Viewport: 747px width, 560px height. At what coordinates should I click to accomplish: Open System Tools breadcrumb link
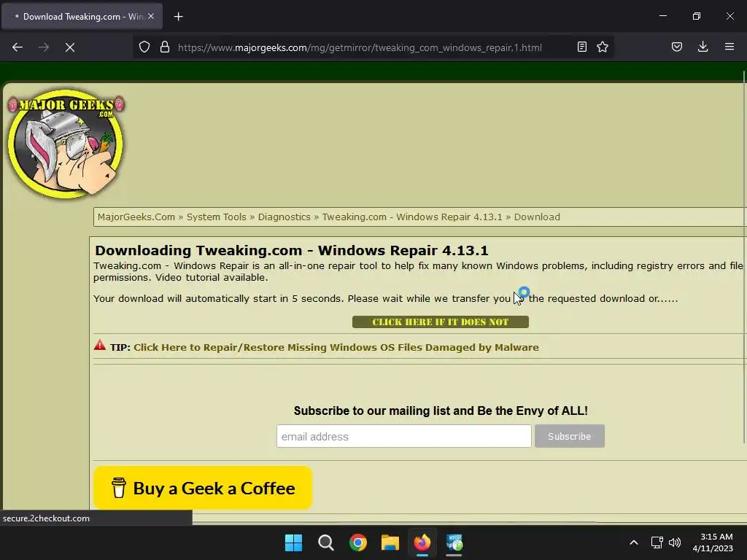(x=216, y=217)
